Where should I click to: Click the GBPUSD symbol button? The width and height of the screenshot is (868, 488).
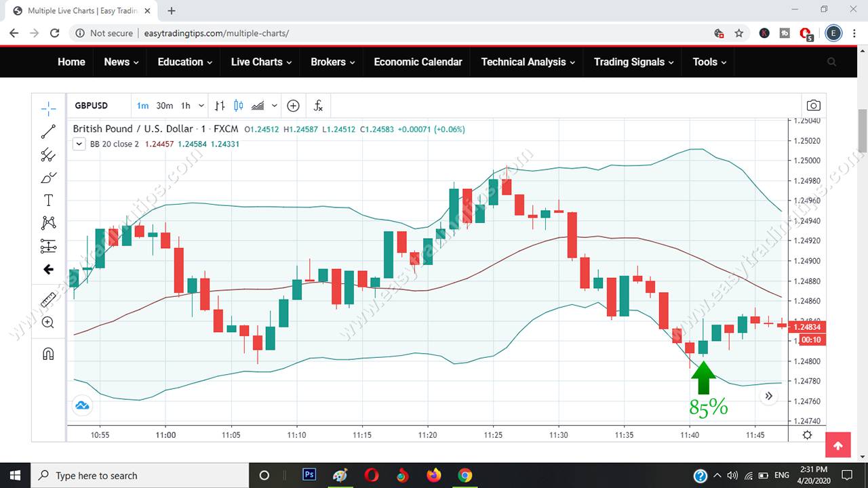click(x=91, y=105)
